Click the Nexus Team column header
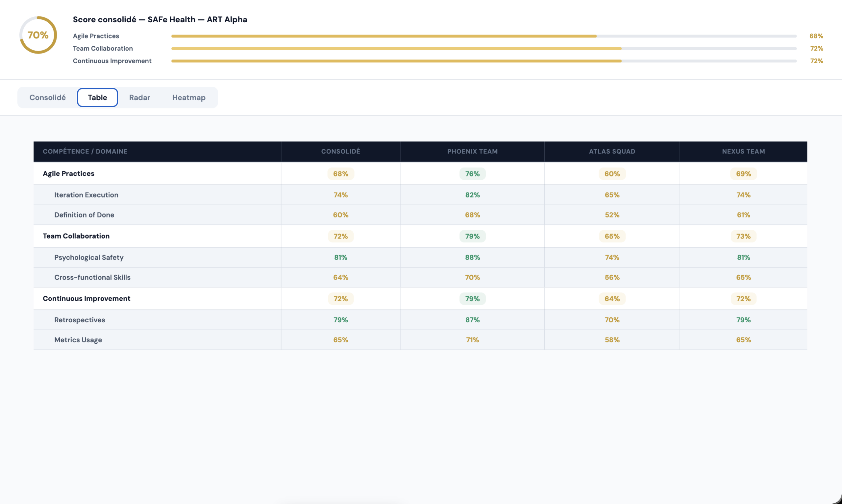This screenshot has height=504, width=842. tap(743, 151)
